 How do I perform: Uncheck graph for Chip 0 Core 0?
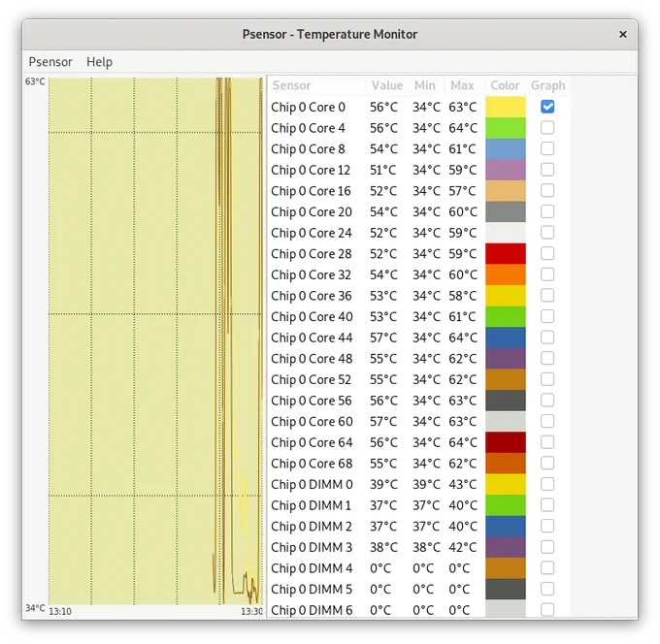click(x=547, y=107)
